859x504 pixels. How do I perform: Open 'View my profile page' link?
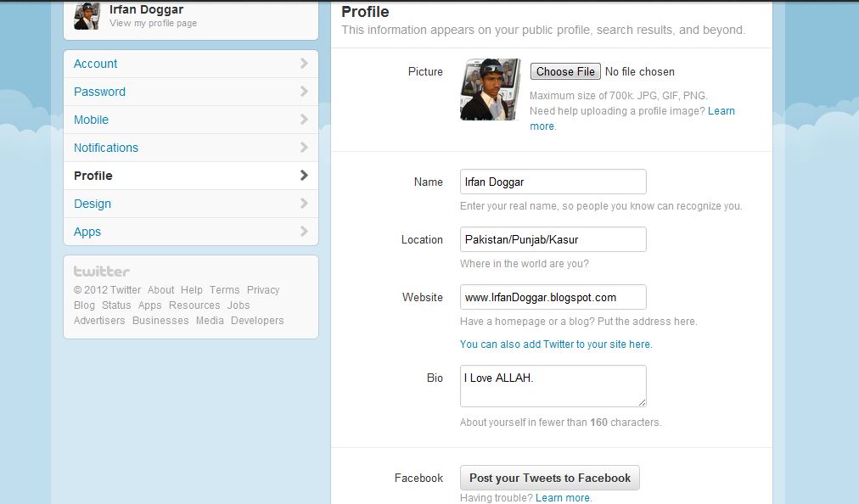tap(153, 23)
